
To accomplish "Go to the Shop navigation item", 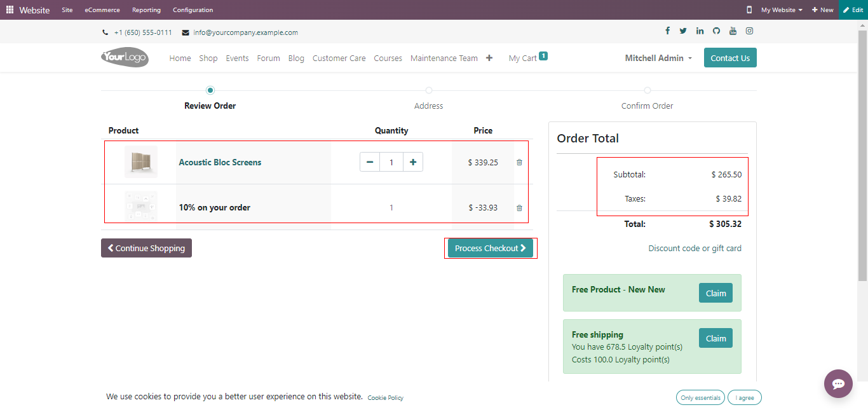I will tap(208, 58).
